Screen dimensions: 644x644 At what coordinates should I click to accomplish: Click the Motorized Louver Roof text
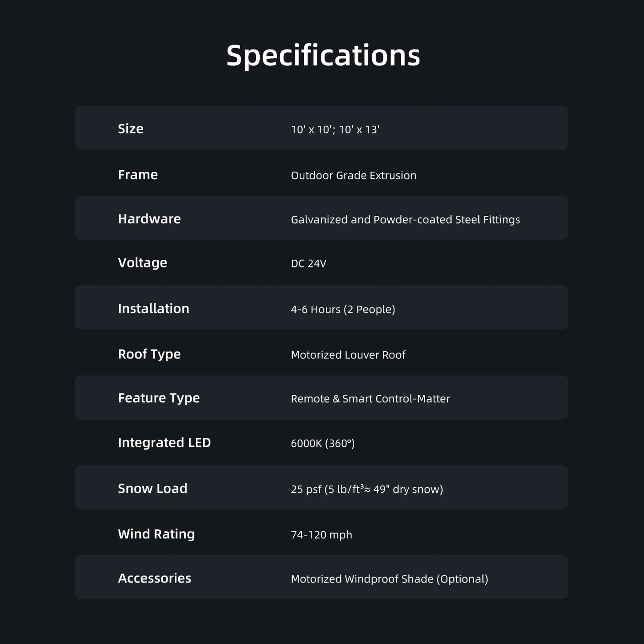(x=348, y=355)
